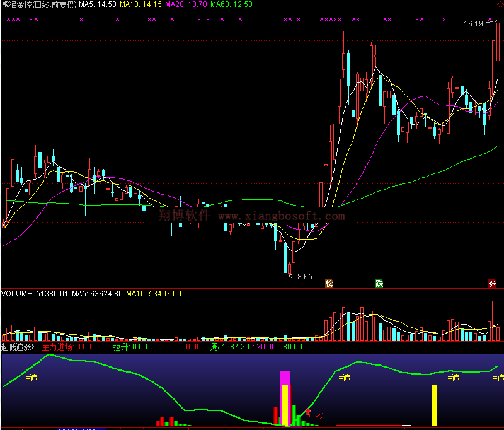The image size is (504, 430).
Task: Click the : 80.00 threshold value
Action: (290, 347)
